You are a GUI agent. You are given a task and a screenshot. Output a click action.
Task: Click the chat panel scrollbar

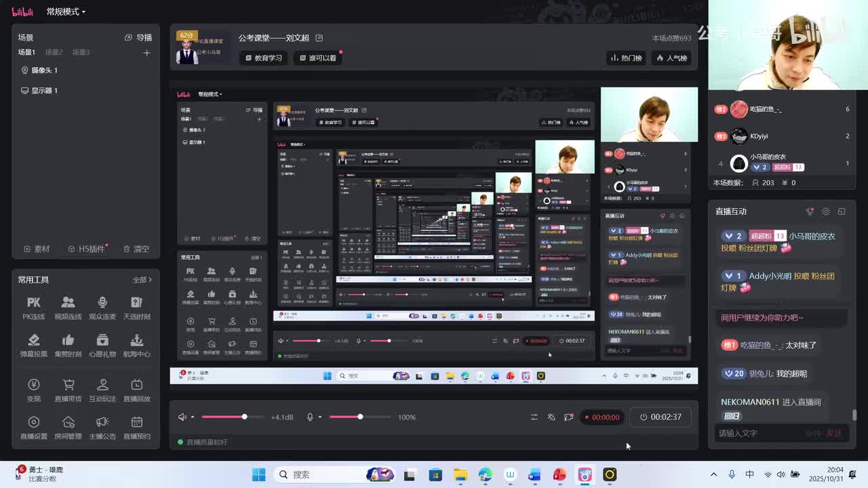(x=854, y=415)
